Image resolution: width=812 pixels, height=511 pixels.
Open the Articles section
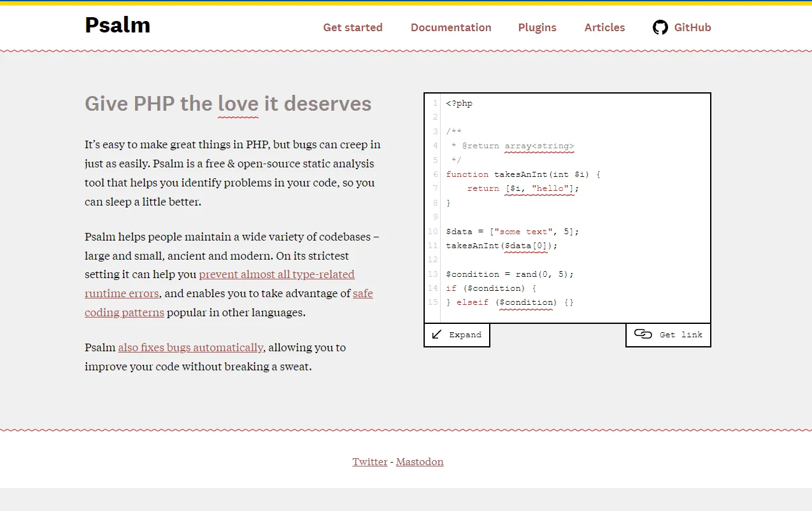coord(604,27)
